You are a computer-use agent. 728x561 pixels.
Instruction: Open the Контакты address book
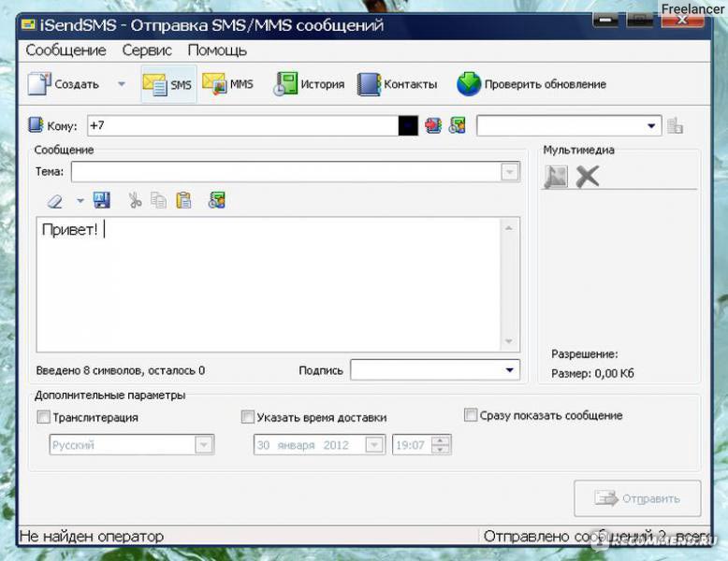coord(398,84)
